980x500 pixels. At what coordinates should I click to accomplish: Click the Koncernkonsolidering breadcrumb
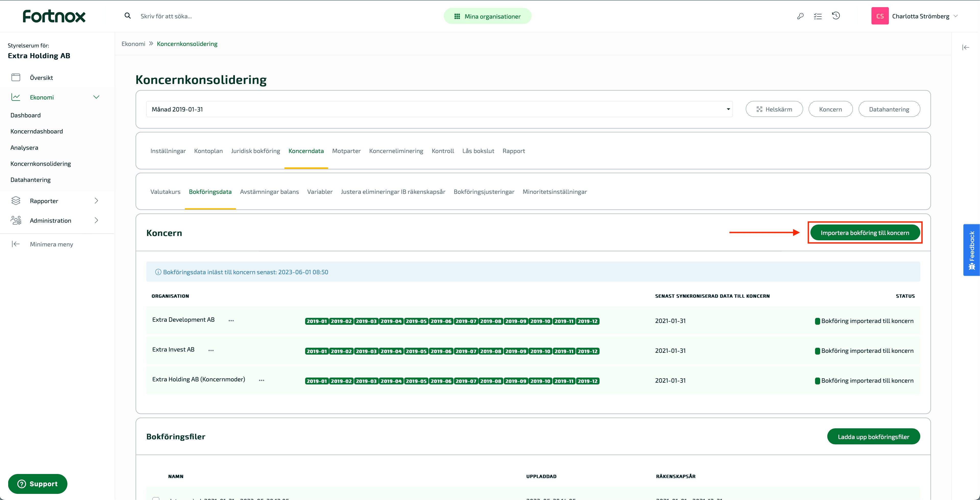(x=187, y=44)
